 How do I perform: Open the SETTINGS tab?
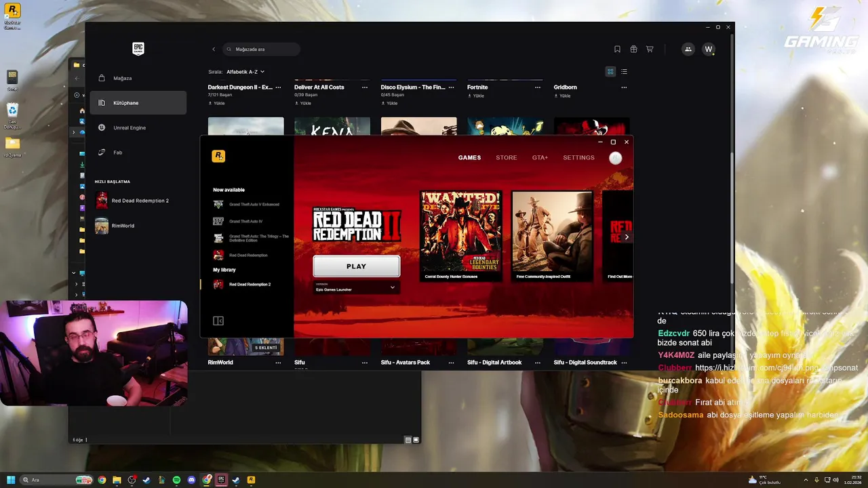pos(578,157)
